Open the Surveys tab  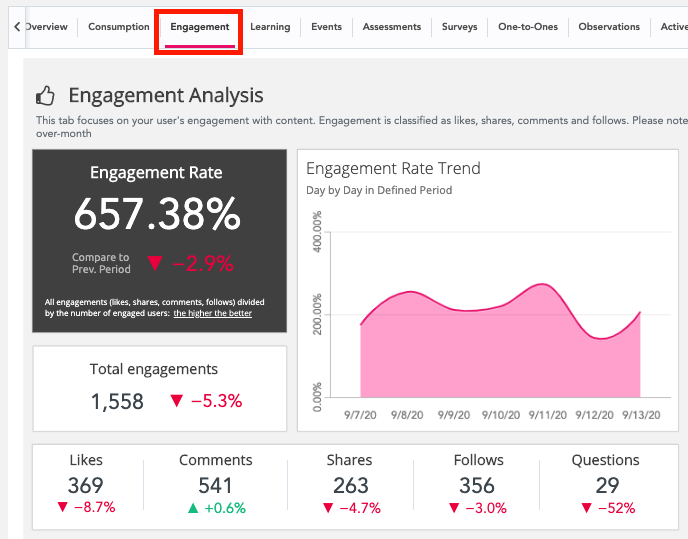459,27
